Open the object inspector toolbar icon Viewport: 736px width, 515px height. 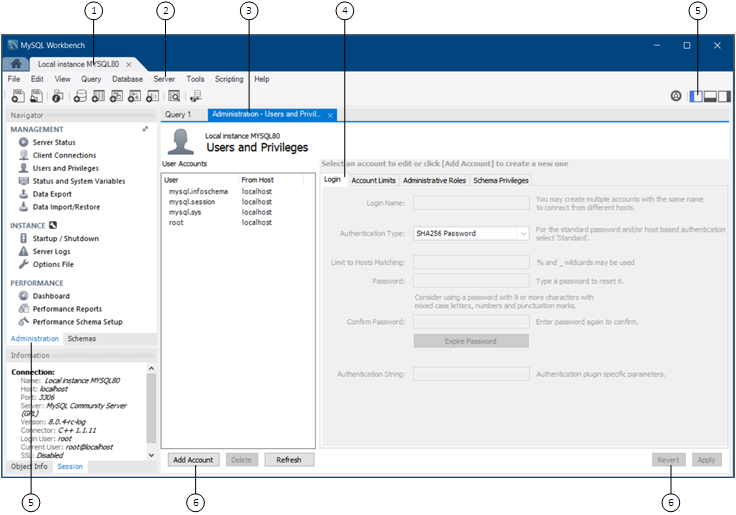click(58, 96)
